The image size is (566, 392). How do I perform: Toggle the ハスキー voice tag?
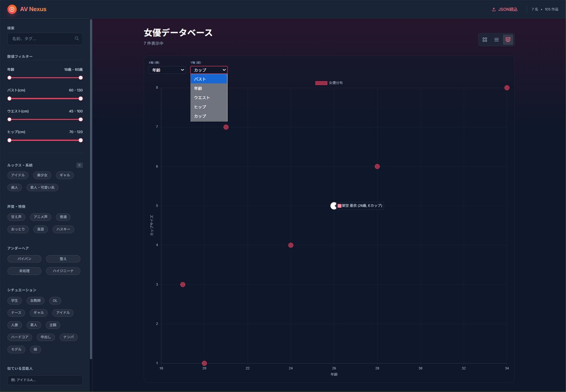pos(63,229)
